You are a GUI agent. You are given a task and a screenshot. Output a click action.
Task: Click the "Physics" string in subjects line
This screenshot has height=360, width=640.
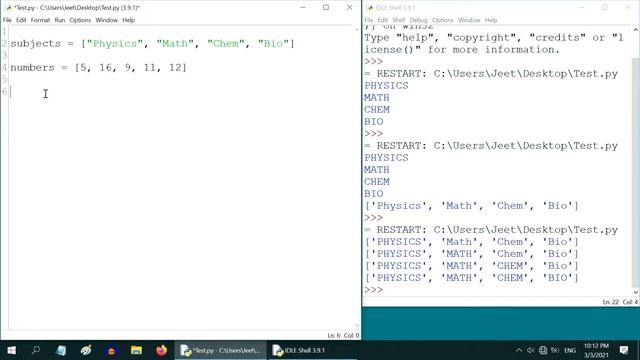tap(114, 44)
